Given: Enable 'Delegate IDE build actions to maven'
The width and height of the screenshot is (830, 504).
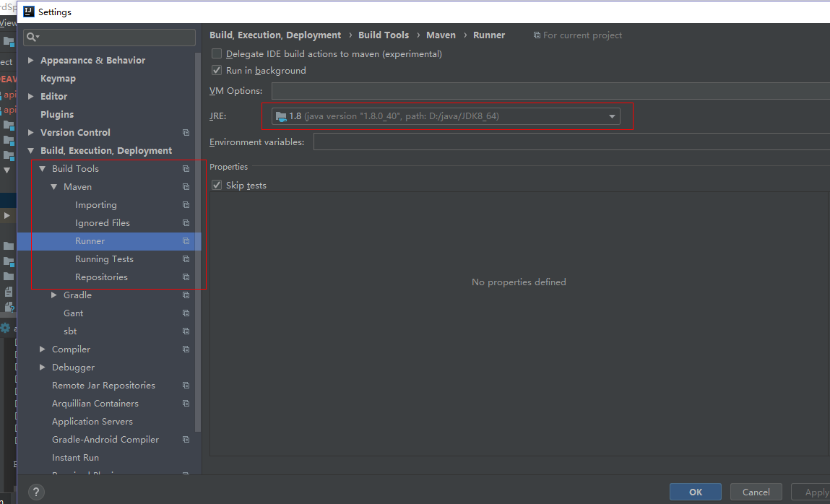Looking at the screenshot, I should pos(216,53).
